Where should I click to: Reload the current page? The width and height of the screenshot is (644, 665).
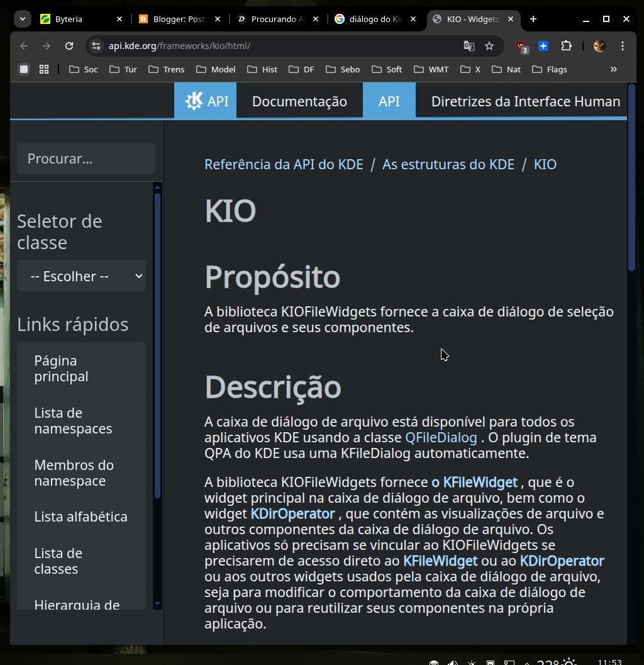69,46
